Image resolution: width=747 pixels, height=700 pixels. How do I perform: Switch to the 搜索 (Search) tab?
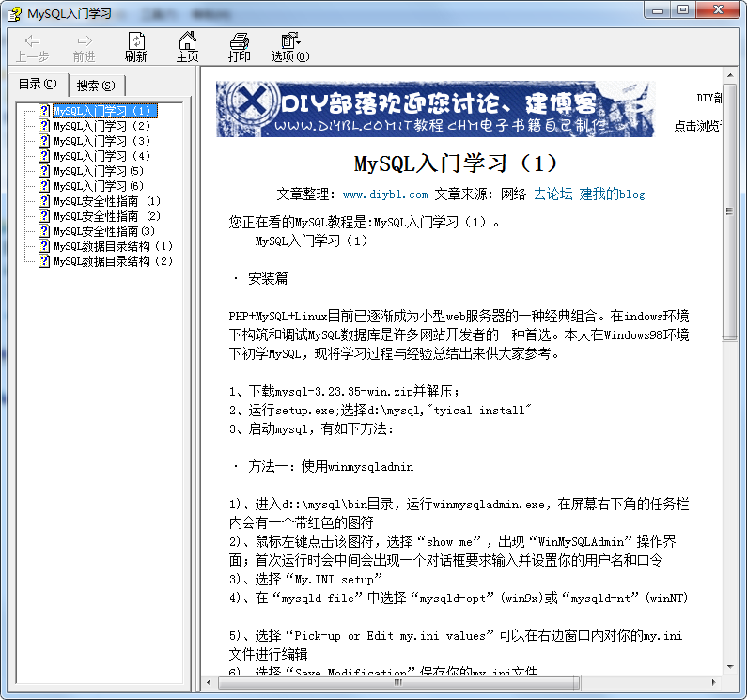point(96,85)
